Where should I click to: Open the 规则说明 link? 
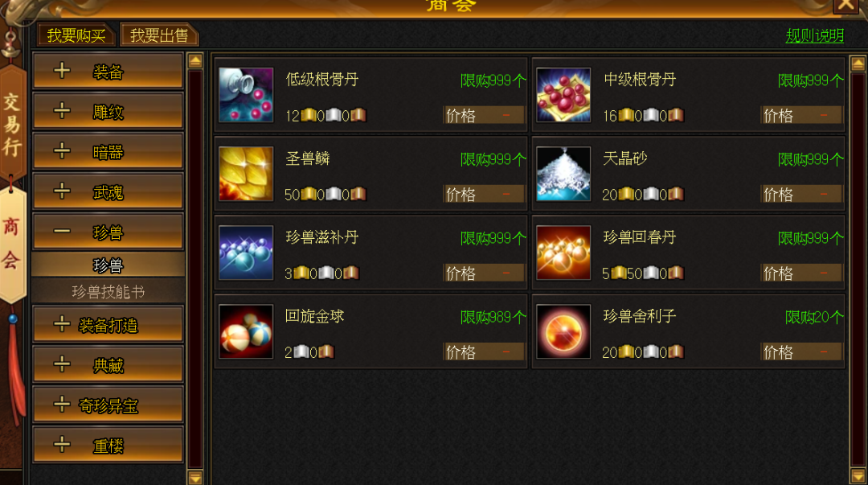click(815, 36)
